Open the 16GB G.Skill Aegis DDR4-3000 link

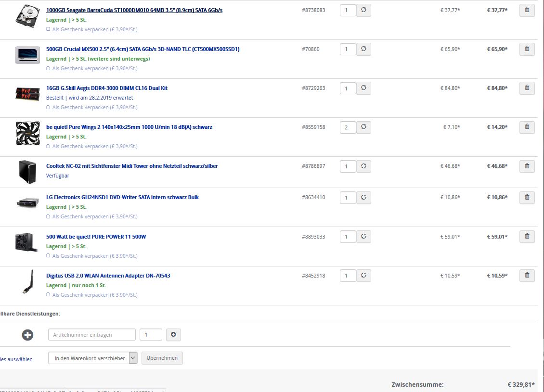(x=107, y=88)
